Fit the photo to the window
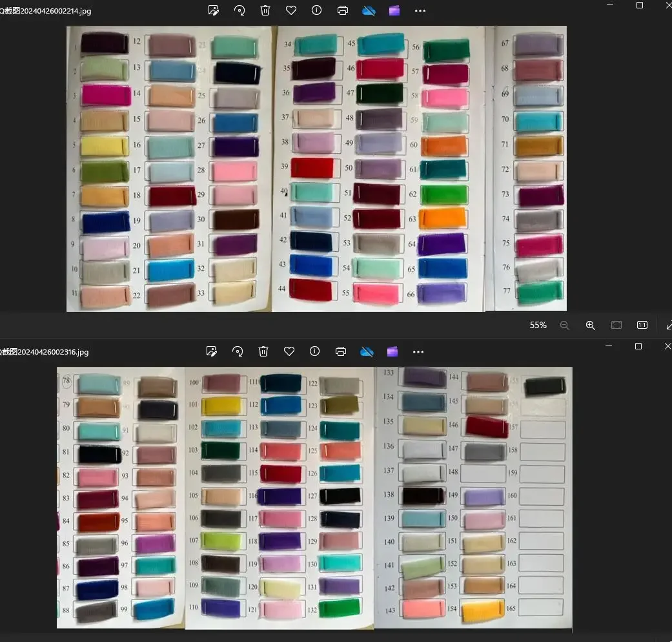The height and width of the screenshot is (642, 672). click(x=616, y=325)
